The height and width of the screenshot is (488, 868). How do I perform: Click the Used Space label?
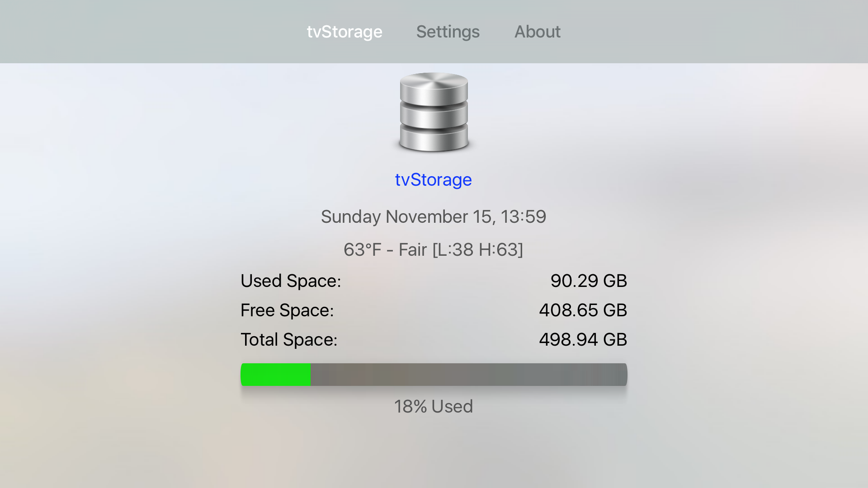pyautogui.click(x=291, y=281)
